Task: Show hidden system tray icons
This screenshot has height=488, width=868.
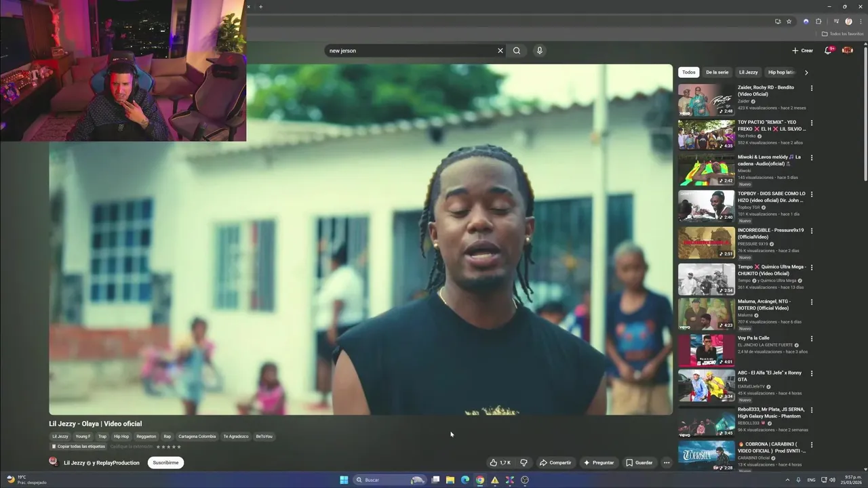Action: [787, 480]
